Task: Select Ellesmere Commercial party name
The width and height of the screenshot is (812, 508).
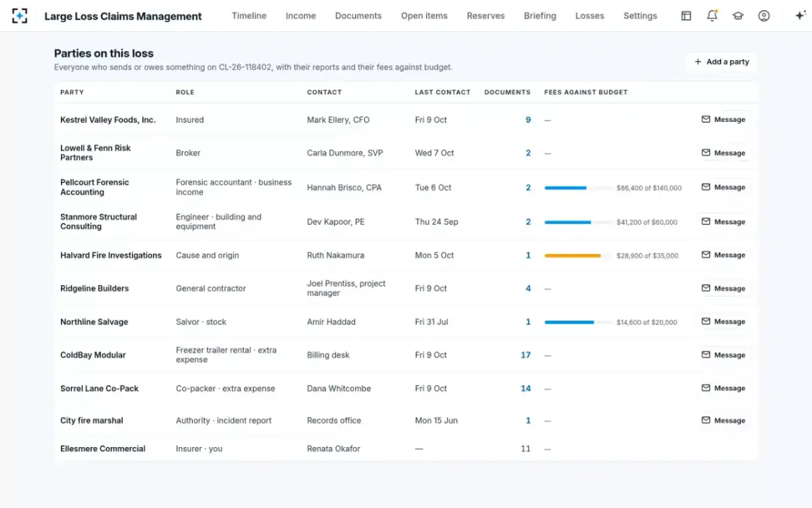Action: click(x=103, y=448)
